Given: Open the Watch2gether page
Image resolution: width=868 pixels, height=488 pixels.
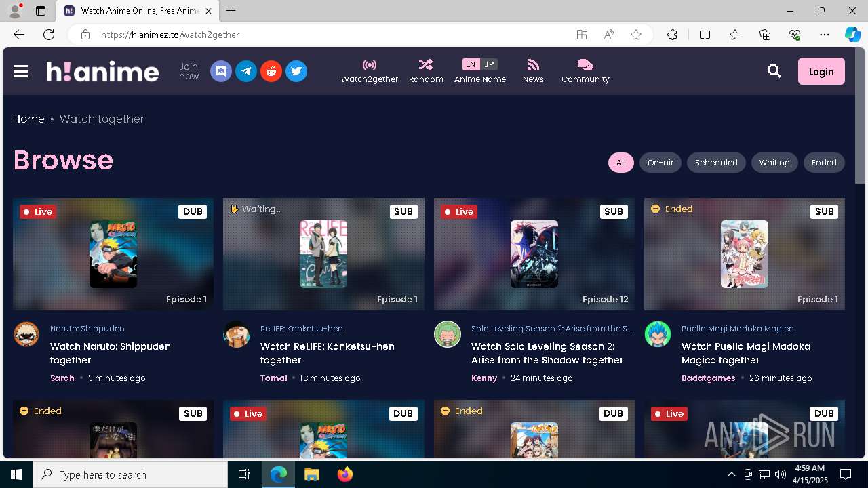Looking at the screenshot, I should tap(370, 71).
